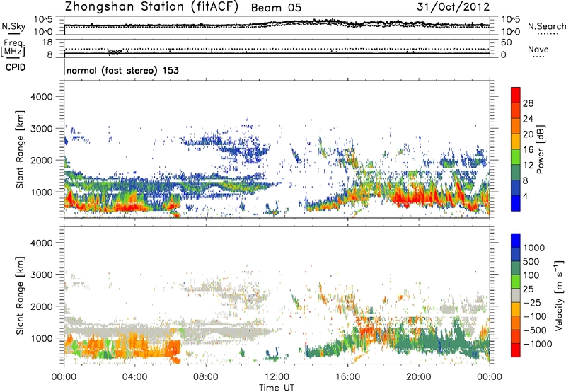Click the "CPID" row label
Screen dimensions: 566x392
tap(16, 67)
